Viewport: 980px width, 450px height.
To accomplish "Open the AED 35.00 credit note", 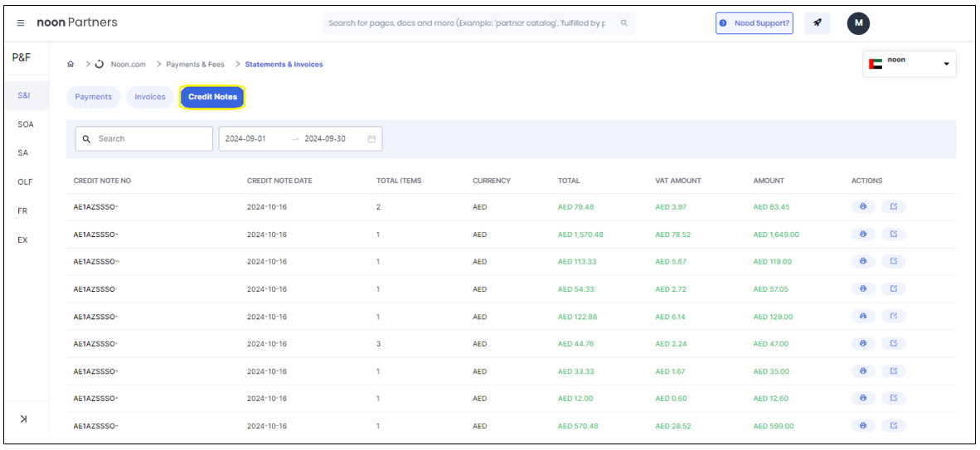I will 894,371.
